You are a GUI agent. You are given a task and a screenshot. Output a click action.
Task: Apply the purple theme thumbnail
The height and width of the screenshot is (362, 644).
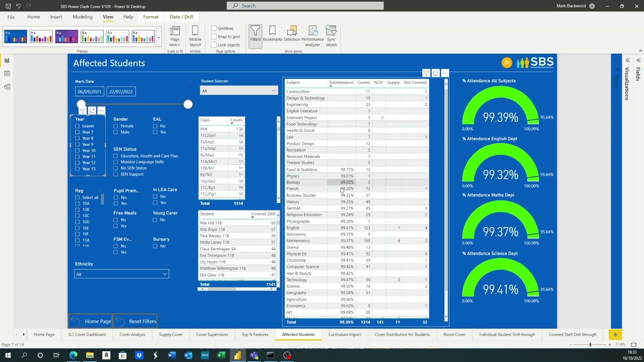(x=66, y=36)
